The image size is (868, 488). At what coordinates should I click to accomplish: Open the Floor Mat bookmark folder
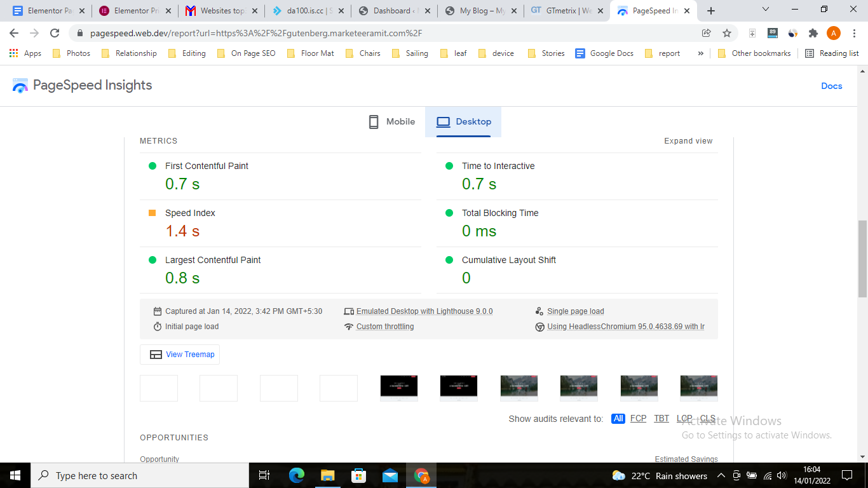pos(311,53)
